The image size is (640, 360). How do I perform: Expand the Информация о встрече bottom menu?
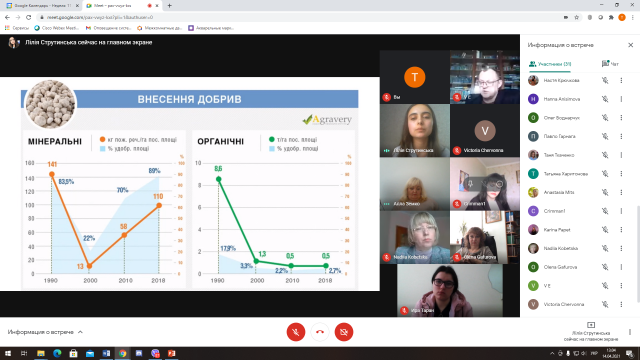coord(45,332)
